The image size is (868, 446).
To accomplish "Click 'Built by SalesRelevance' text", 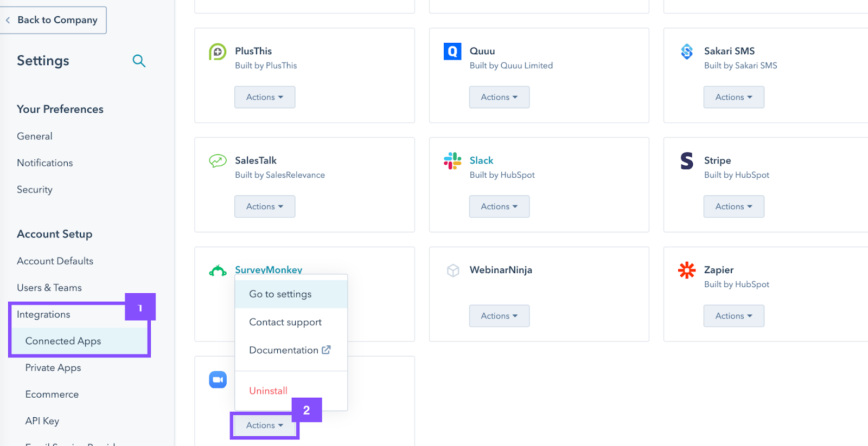I will (280, 175).
